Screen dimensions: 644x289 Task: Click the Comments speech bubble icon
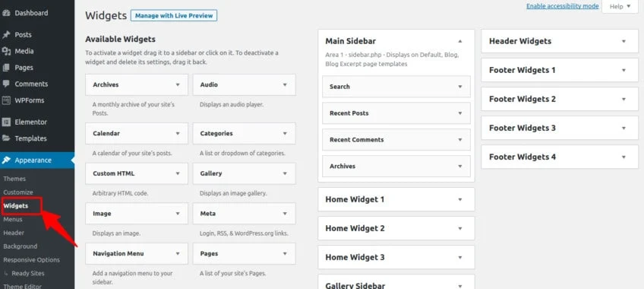click(6, 84)
